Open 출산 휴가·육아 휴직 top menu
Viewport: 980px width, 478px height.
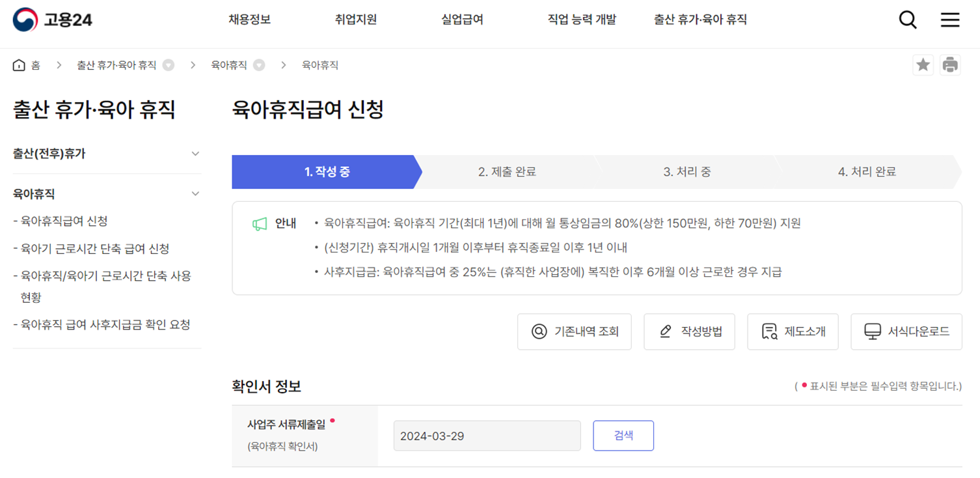point(700,20)
